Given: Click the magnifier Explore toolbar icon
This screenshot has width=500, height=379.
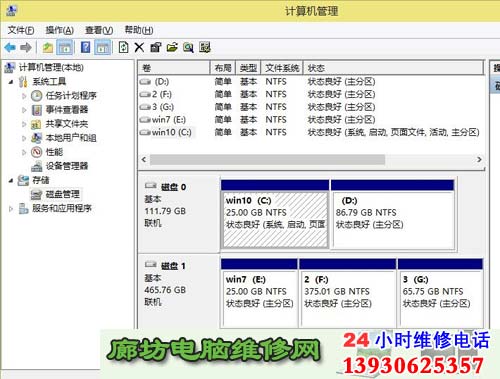Looking at the screenshot, I should point(188,48).
